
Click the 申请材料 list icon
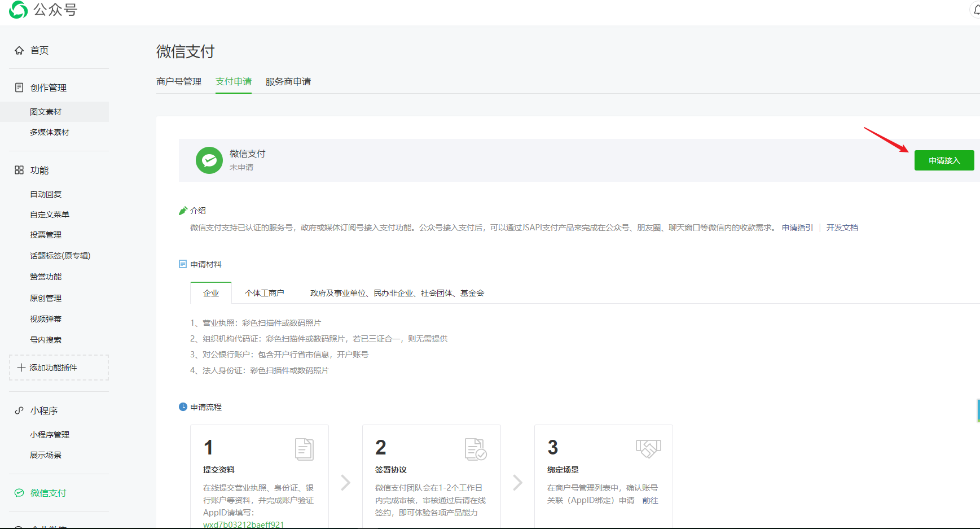point(183,264)
